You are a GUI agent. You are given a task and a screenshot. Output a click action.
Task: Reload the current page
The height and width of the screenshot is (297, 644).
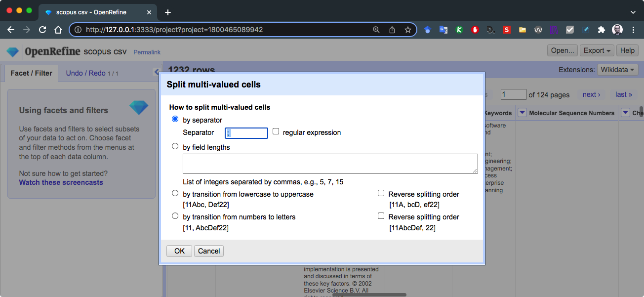(x=42, y=30)
